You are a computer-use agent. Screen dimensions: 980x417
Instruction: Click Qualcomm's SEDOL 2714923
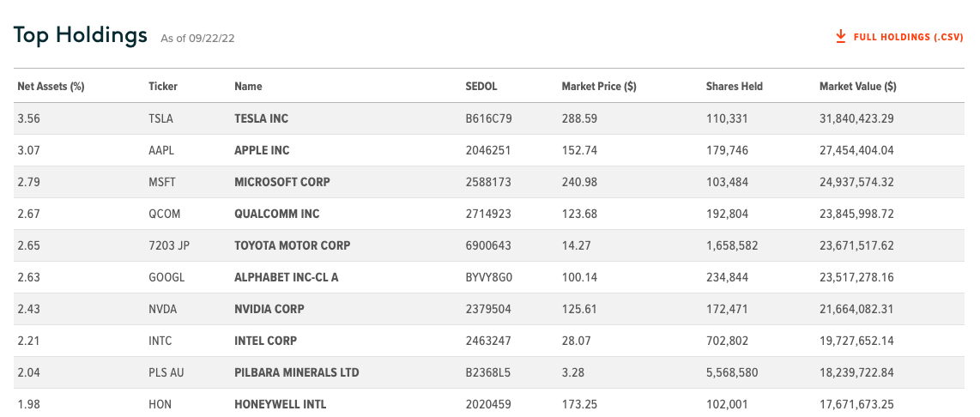[488, 214]
